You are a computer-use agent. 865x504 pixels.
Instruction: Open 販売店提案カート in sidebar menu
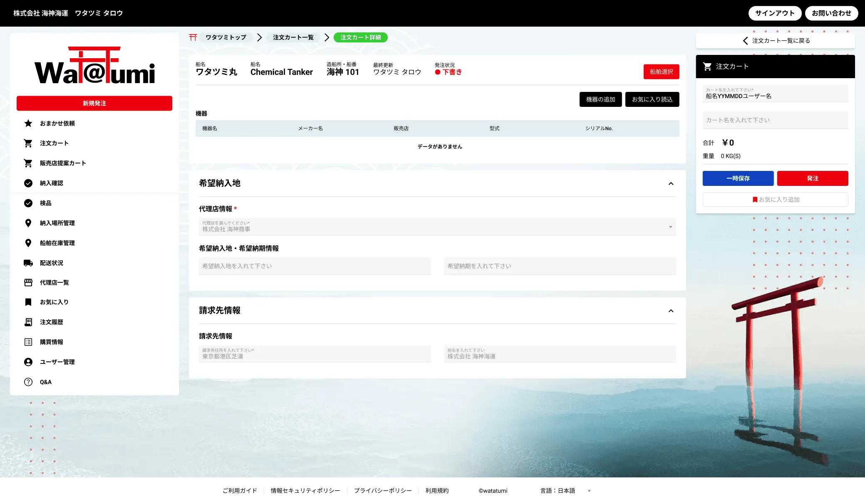[63, 163]
